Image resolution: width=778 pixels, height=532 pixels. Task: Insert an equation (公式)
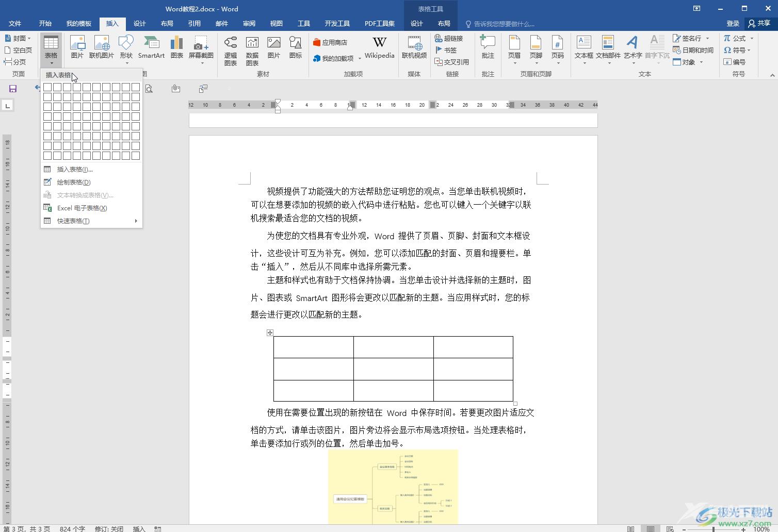click(x=738, y=38)
